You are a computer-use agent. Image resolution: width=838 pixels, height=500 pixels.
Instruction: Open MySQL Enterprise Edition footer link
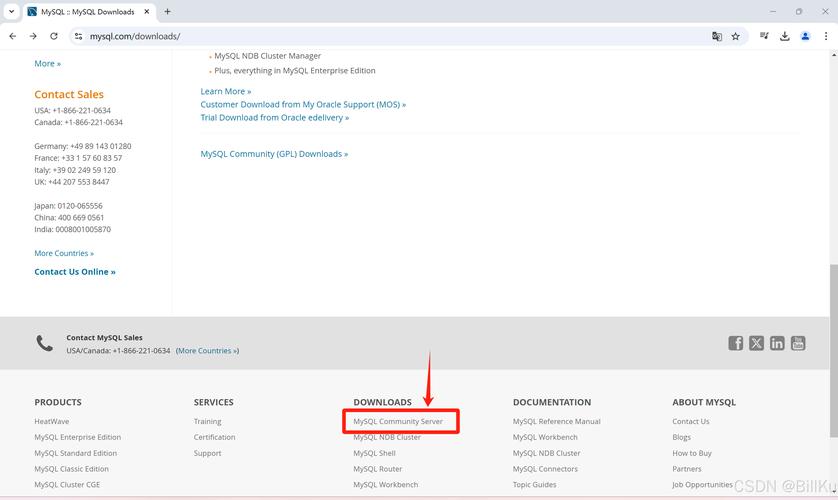[77, 437]
